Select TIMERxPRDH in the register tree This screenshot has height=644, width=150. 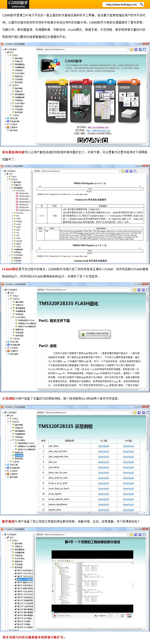24,202
